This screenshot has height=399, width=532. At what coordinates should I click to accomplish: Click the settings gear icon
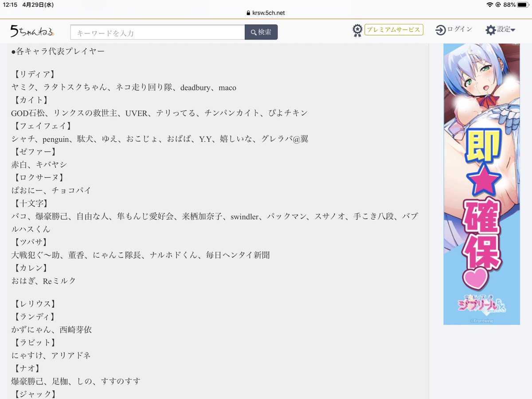click(x=490, y=30)
